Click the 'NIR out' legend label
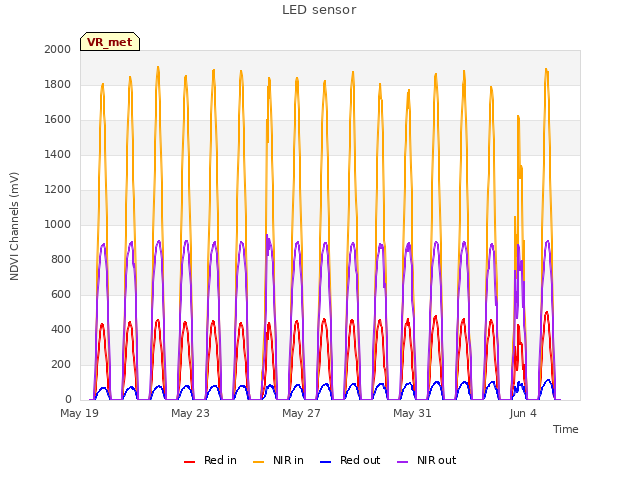This screenshot has width=640, height=480. [x=436, y=460]
